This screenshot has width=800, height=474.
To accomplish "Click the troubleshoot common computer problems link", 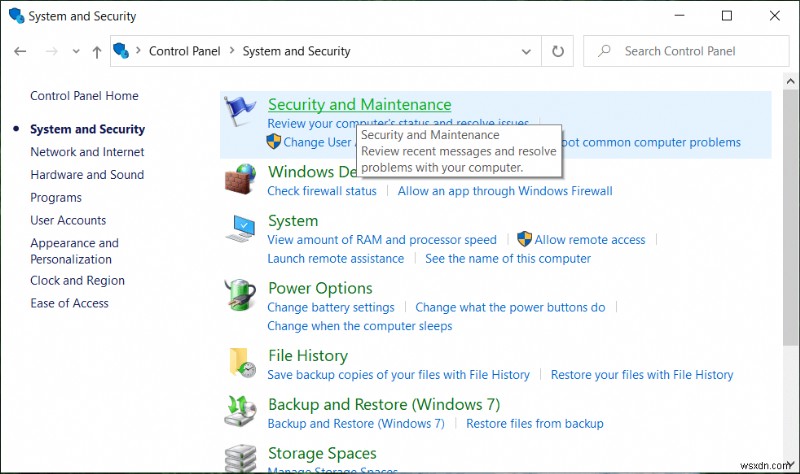I will pos(651,142).
